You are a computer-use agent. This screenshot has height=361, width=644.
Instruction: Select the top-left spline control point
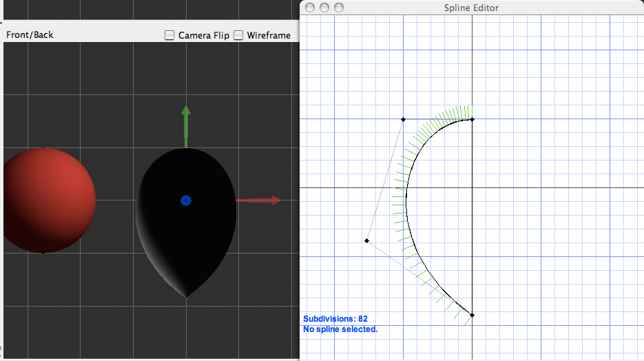coord(404,119)
